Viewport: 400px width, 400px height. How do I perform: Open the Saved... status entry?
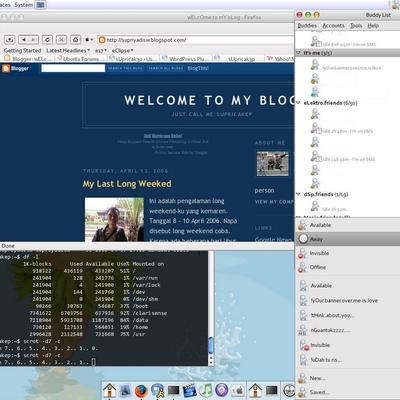tap(348, 392)
